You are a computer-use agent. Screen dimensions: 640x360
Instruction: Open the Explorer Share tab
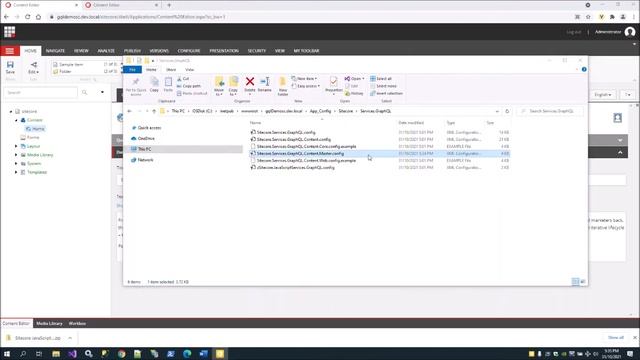point(171,69)
